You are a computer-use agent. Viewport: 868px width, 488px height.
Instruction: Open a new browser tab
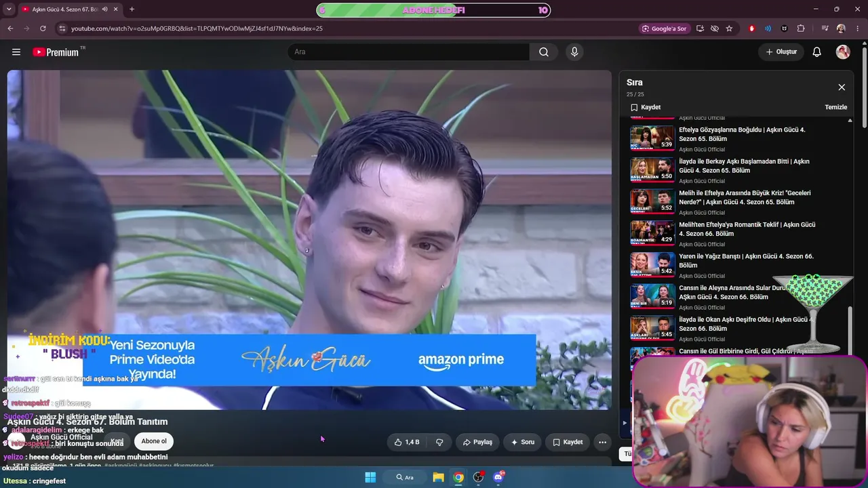tap(132, 9)
